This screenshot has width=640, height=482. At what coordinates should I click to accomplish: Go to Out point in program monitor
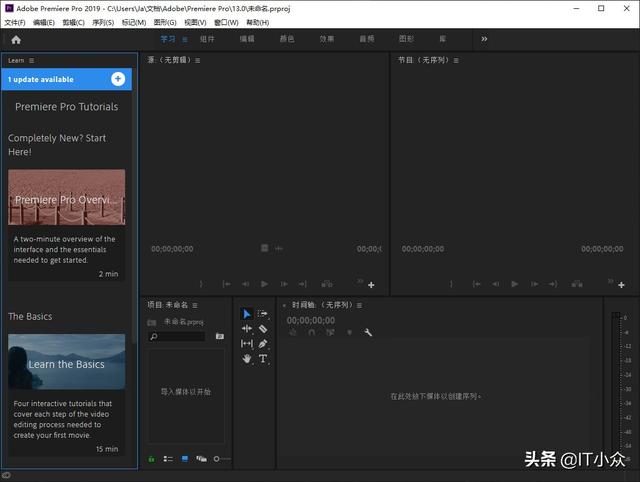pos(553,284)
